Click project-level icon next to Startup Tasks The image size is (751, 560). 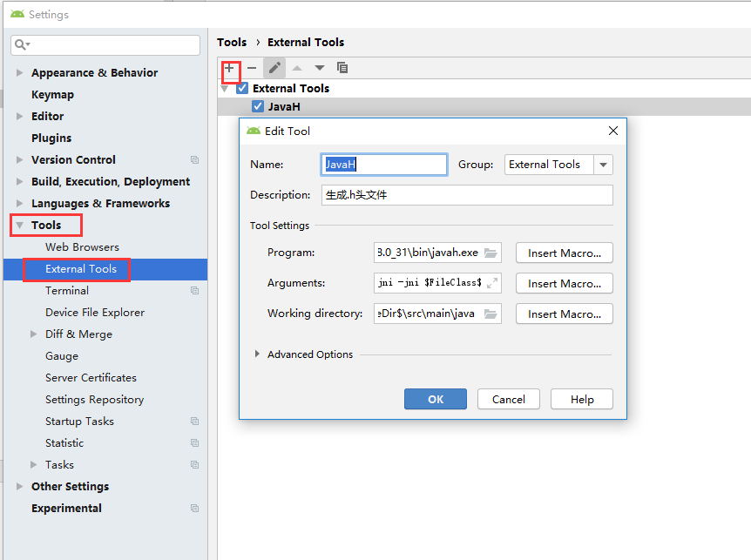click(194, 422)
